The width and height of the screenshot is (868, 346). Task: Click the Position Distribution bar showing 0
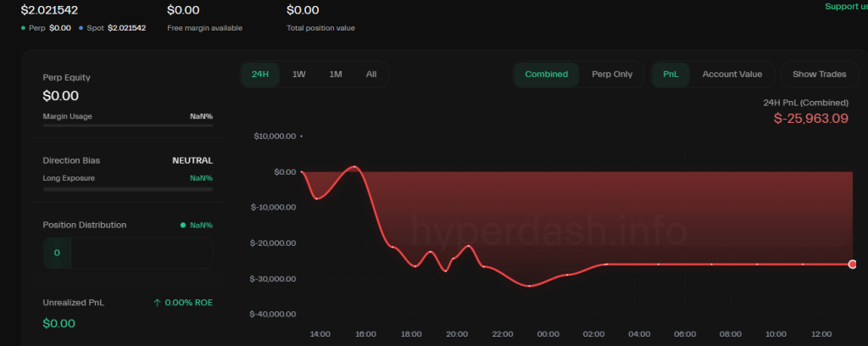(x=128, y=253)
